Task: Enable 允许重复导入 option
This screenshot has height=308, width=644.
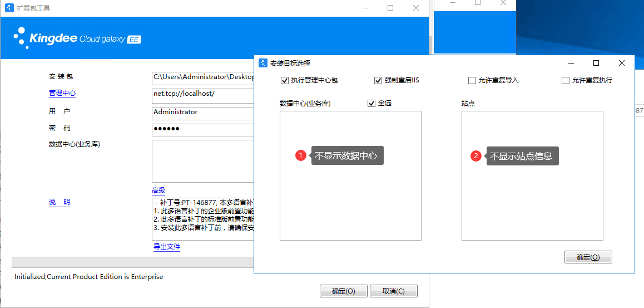Action: pyautogui.click(x=472, y=80)
